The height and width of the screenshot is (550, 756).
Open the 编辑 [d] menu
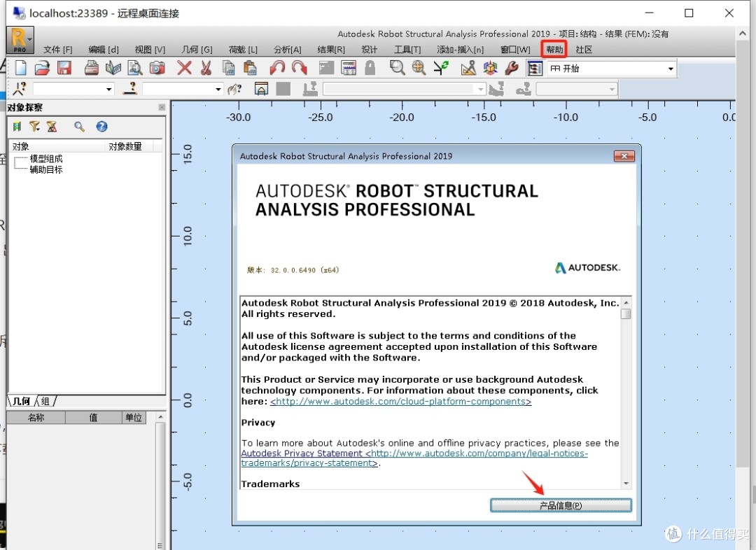point(104,49)
